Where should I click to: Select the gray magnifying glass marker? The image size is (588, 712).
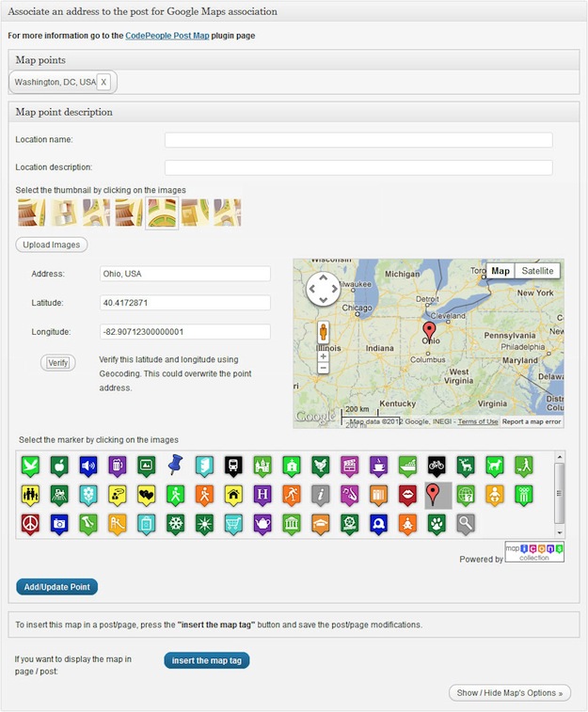(x=465, y=523)
